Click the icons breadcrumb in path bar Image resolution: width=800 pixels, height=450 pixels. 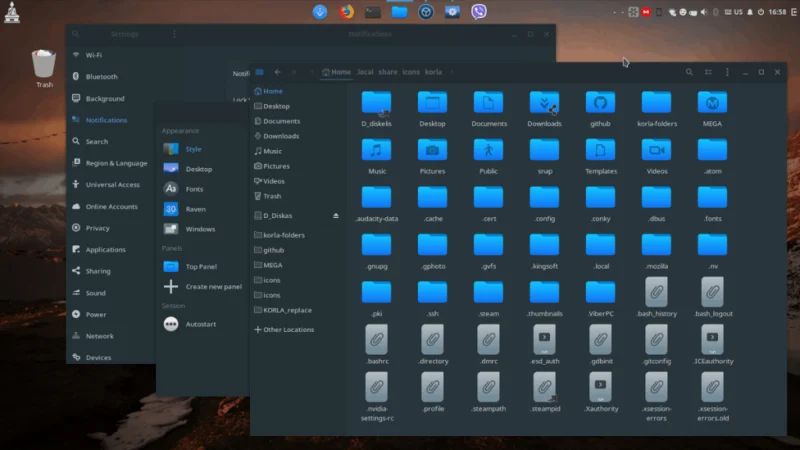pos(411,72)
